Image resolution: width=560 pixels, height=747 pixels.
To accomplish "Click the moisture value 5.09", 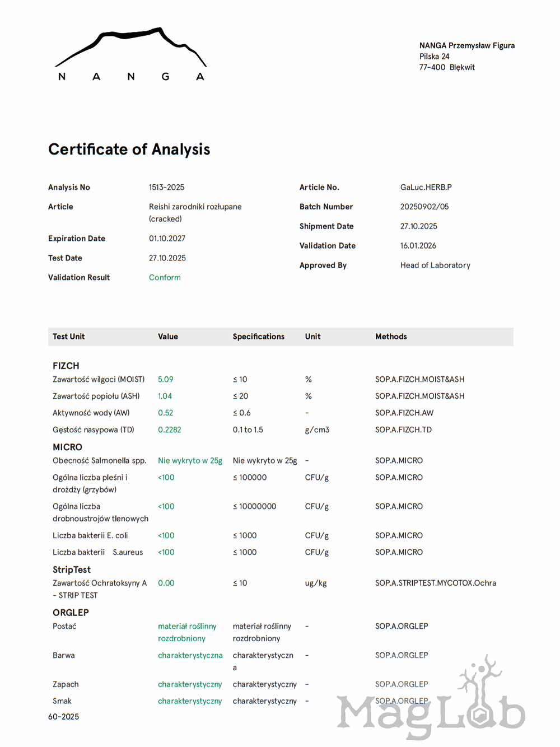I will coord(165,380).
